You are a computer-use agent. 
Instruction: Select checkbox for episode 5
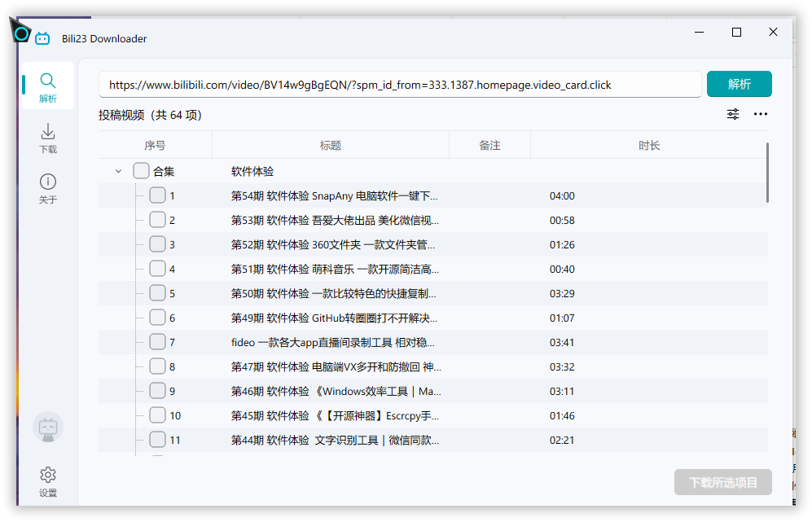[x=157, y=293]
